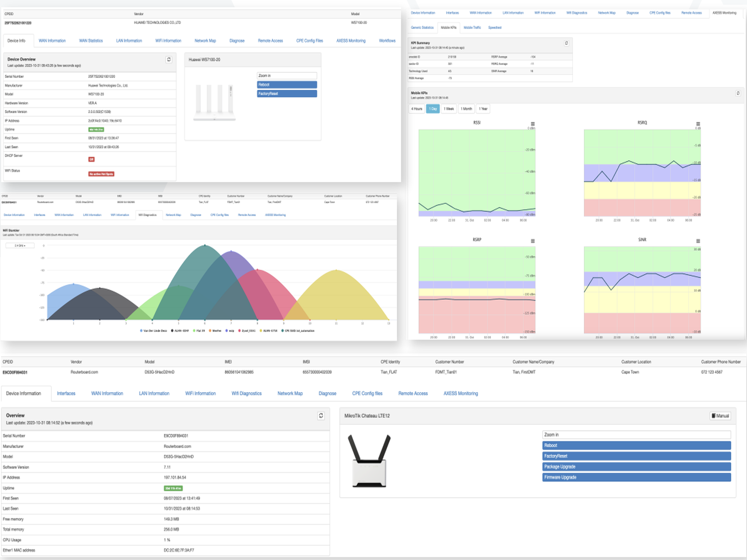Viewport: 747px width, 560px height.
Task: Click FactoryReset in the Huawei WS7100-20 panel
Action: point(287,94)
